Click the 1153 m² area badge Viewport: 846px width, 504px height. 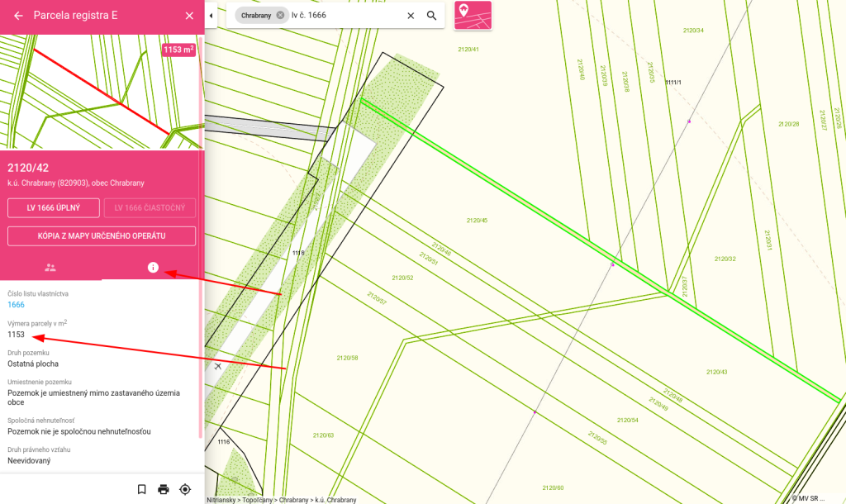[178, 50]
